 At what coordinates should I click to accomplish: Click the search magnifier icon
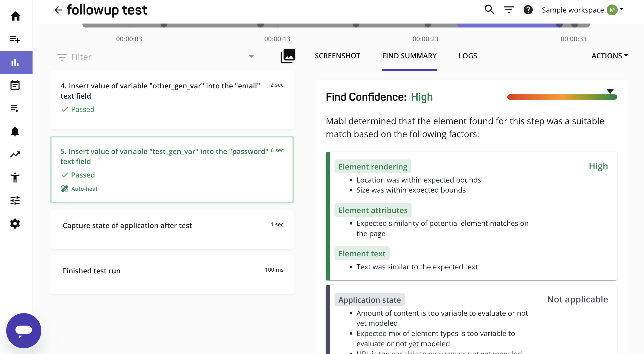(x=489, y=10)
